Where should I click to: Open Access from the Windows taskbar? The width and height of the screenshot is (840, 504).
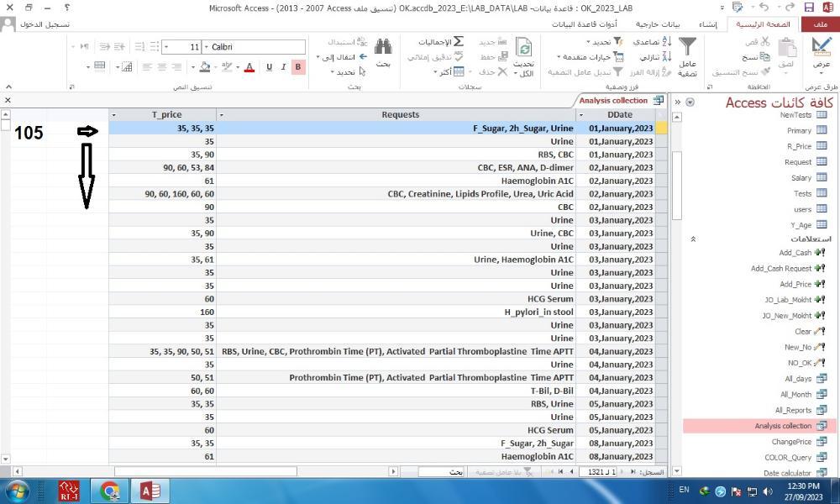click(x=150, y=491)
